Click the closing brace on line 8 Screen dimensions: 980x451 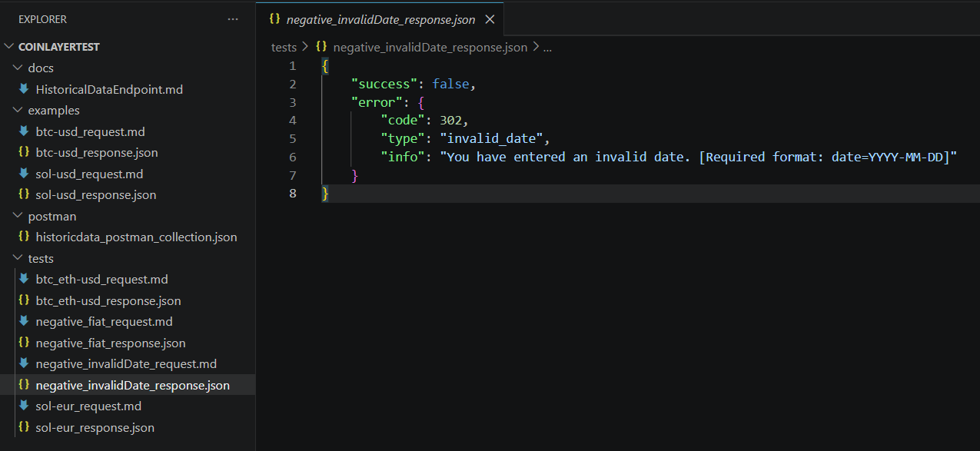(325, 194)
